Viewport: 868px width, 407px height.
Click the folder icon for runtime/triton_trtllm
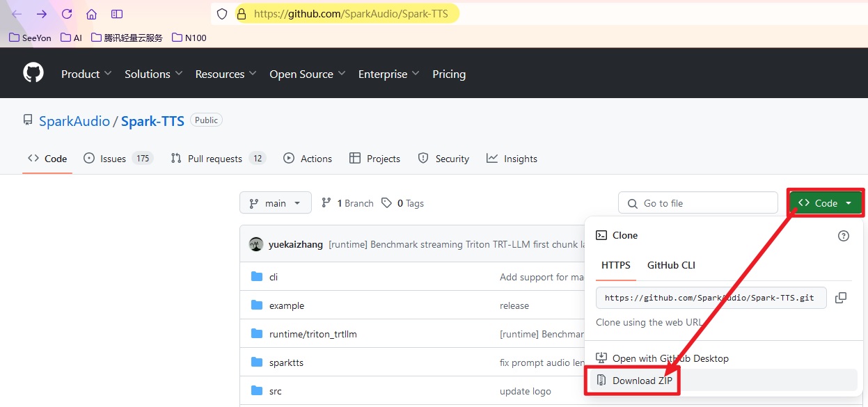click(x=257, y=334)
